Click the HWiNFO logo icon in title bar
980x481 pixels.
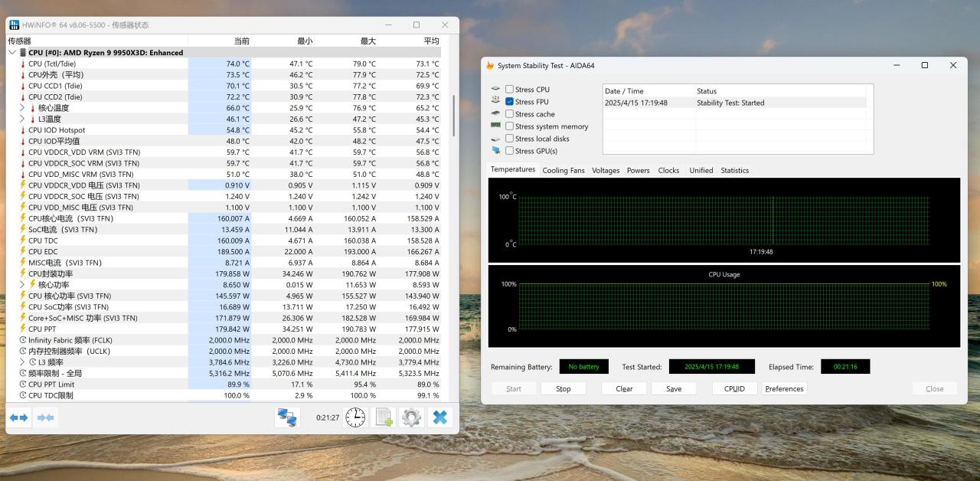pos(14,25)
